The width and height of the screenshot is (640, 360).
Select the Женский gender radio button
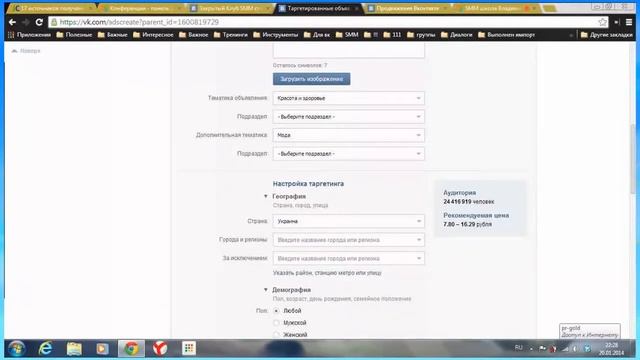(276, 335)
